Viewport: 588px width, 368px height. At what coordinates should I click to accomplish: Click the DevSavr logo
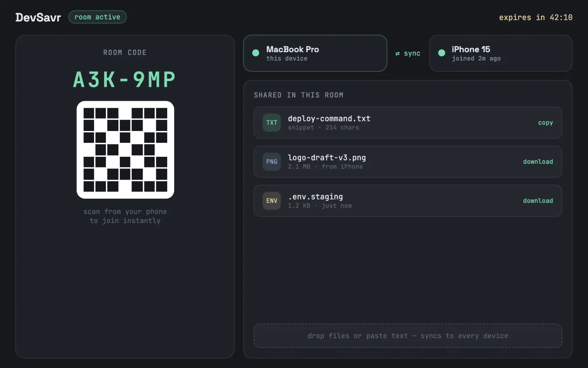point(38,17)
